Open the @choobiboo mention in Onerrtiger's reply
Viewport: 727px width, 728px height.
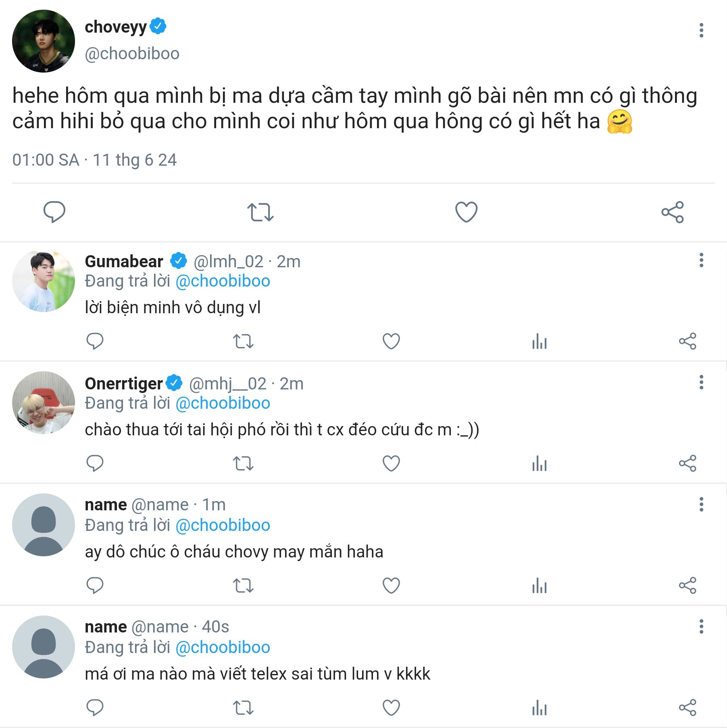point(223,403)
